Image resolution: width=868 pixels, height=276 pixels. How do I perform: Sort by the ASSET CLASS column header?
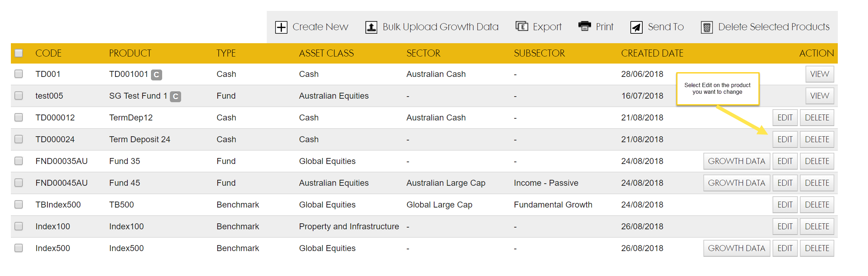pos(326,53)
